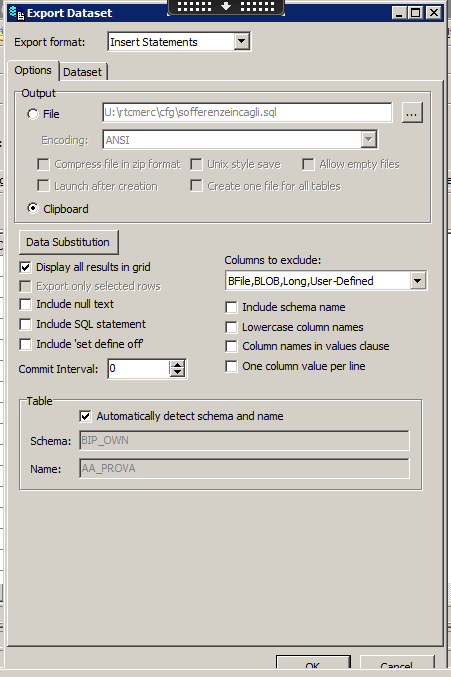This screenshot has height=677, width=451.
Task: Uncheck Display all results in grid
Action: [25, 267]
